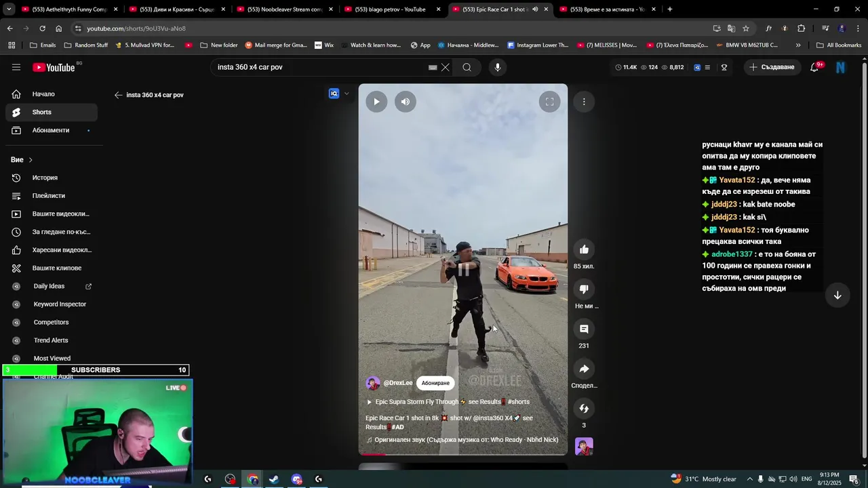Open the Оригинален звук audio link
Screen dimensions: 868x488
tap(462, 440)
